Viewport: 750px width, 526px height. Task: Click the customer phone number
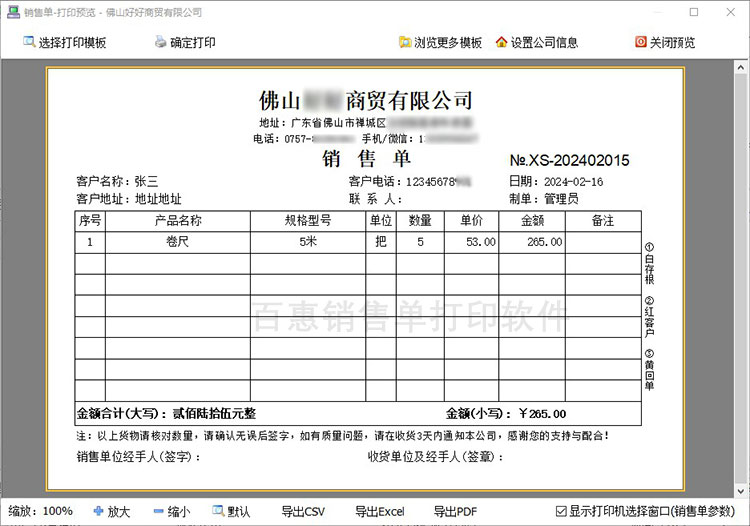[439, 182]
